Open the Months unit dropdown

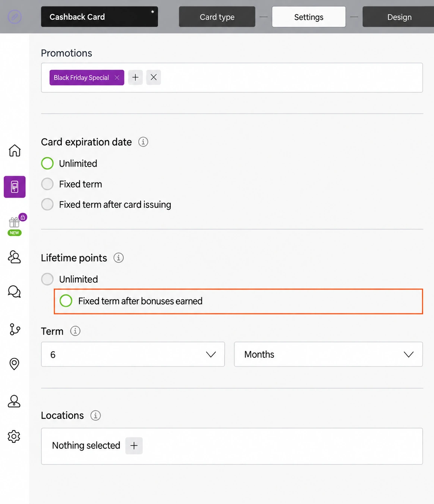(x=328, y=354)
